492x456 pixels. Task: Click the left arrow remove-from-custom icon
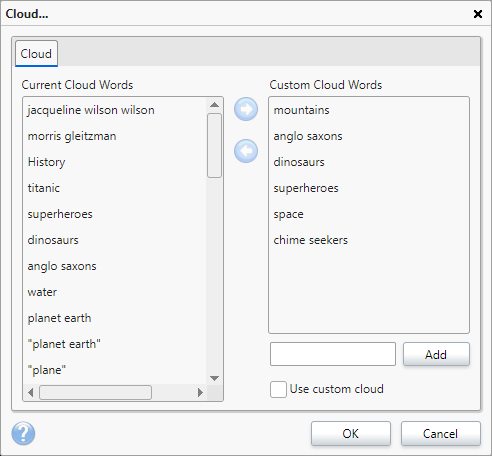click(246, 151)
